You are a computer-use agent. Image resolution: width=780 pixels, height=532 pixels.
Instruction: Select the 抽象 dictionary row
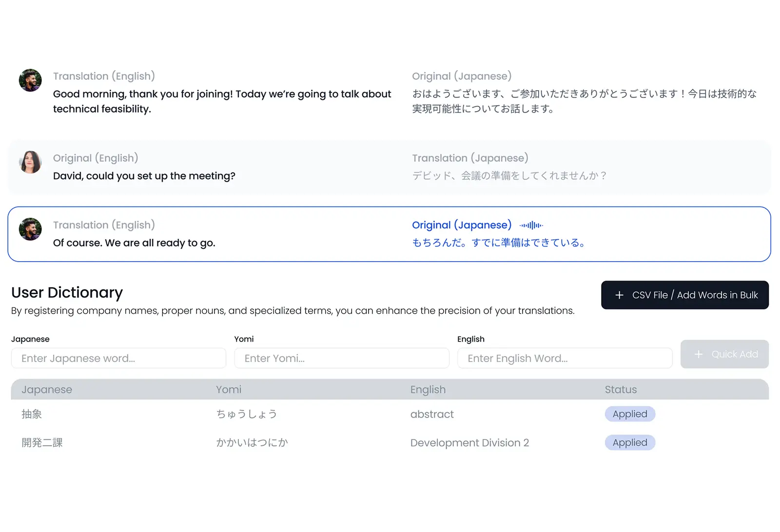32,414
